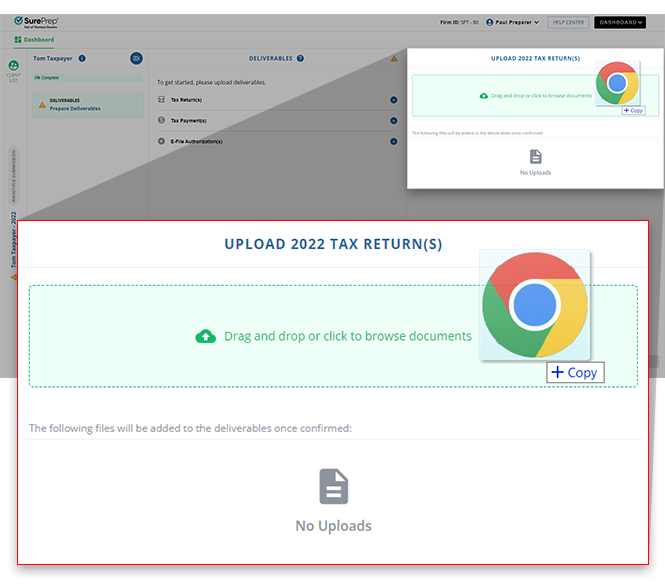665x587 pixels.
Task: Click the warning triangle in Deliverables header
Action: tap(394, 59)
